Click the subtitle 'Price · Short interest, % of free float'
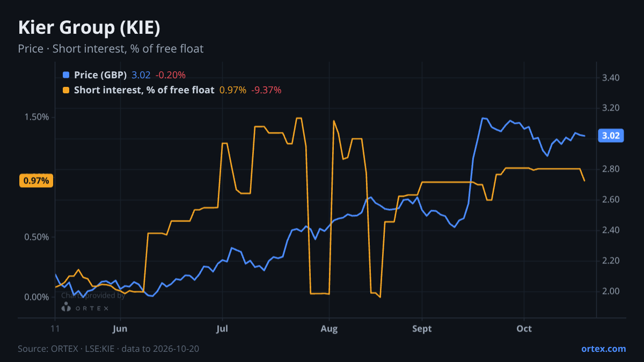This screenshot has width=644, height=362. point(111,49)
